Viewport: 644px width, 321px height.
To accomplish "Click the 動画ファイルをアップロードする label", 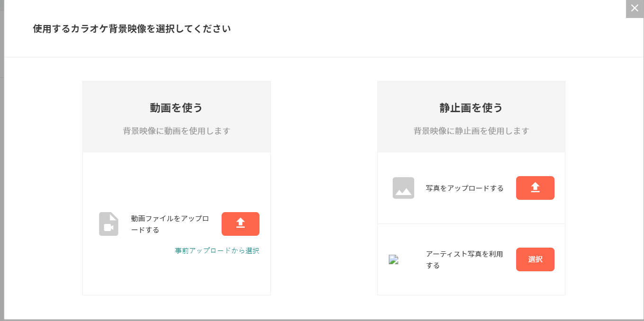I will pyautogui.click(x=170, y=224).
